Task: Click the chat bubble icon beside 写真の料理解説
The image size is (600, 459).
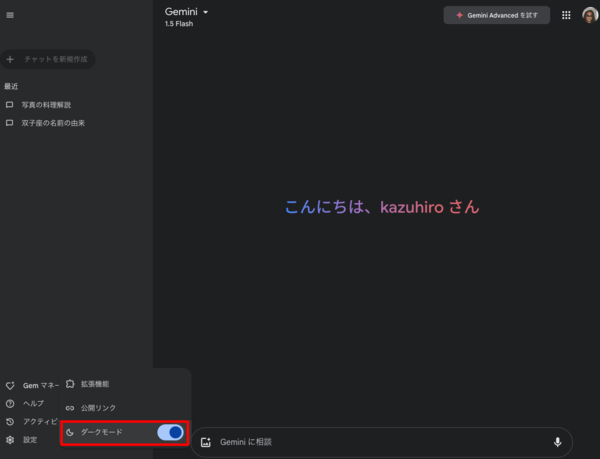Action: coord(10,105)
